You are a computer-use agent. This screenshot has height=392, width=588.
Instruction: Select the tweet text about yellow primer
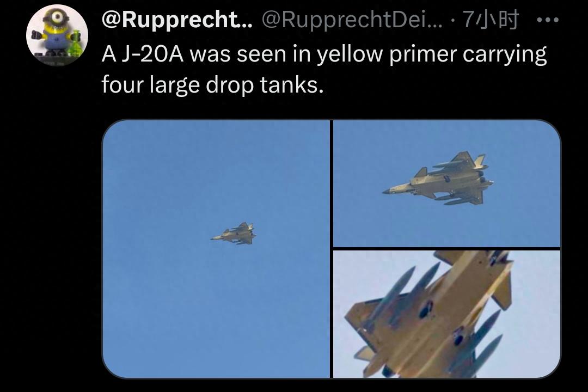pyautogui.click(x=324, y=69)
